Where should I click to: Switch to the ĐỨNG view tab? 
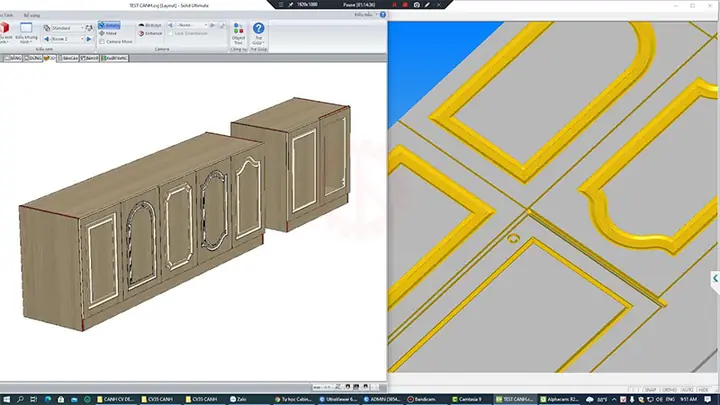pos(33,58)
